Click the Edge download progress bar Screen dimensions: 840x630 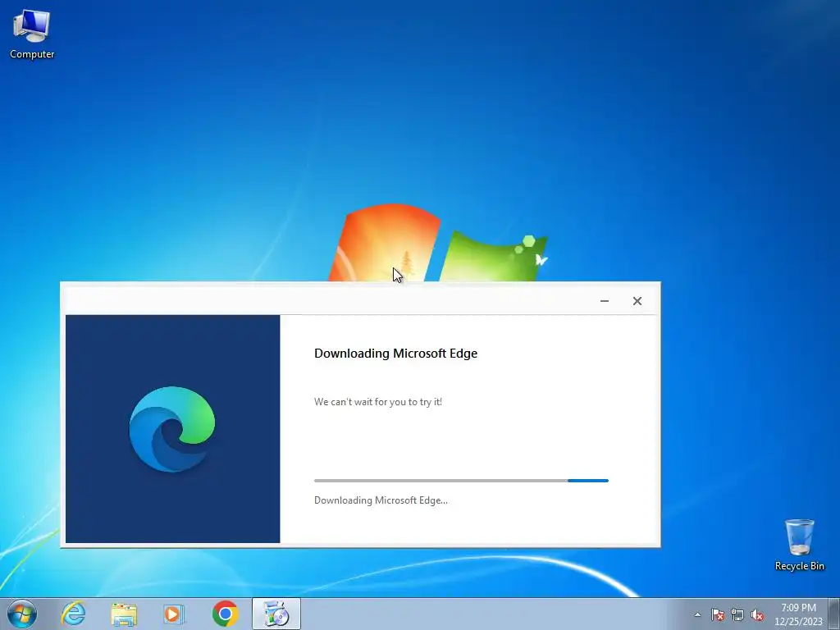(461, 481)
